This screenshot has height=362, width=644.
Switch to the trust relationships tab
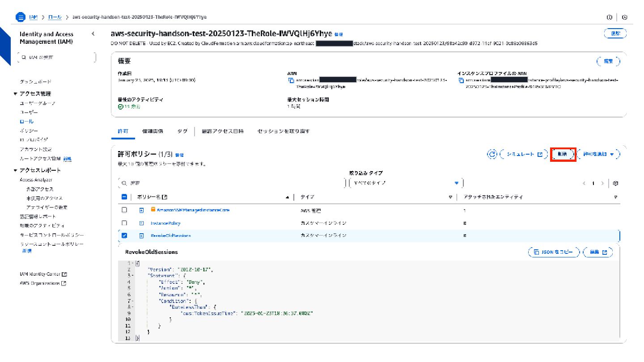pyautogui.click(x=153, y=131)
